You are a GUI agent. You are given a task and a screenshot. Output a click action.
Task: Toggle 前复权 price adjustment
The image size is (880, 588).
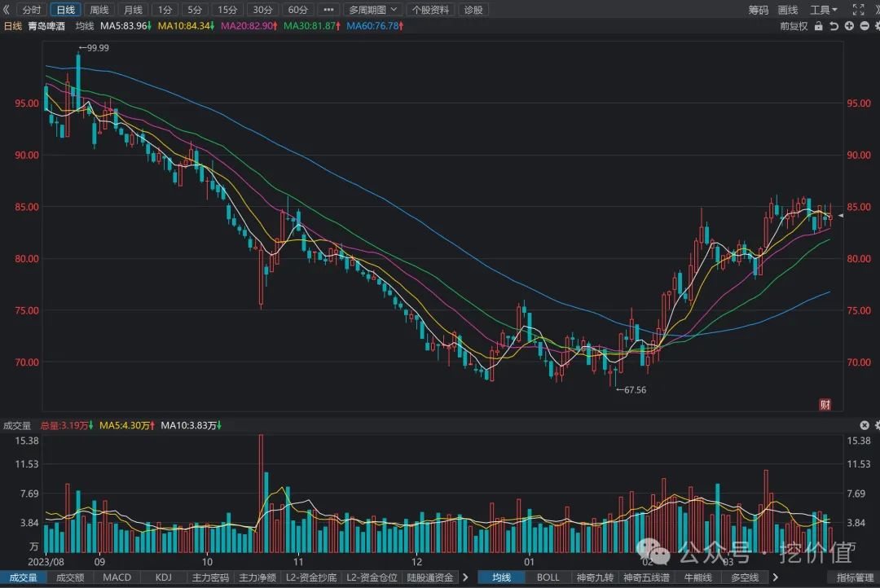793,26
